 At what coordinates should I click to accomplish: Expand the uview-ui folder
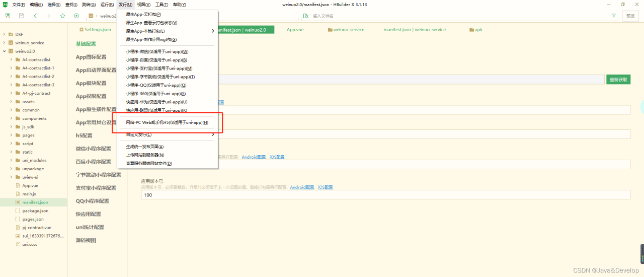coord(11,177)
